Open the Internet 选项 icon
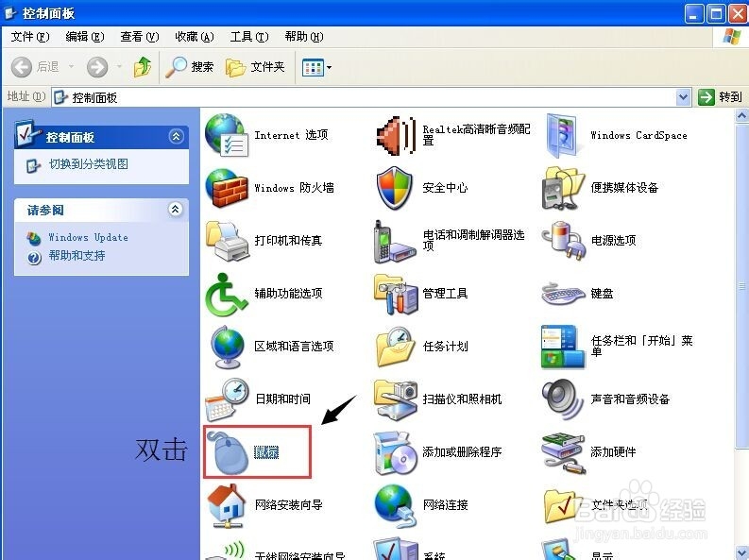 click(x=227, y=136)
